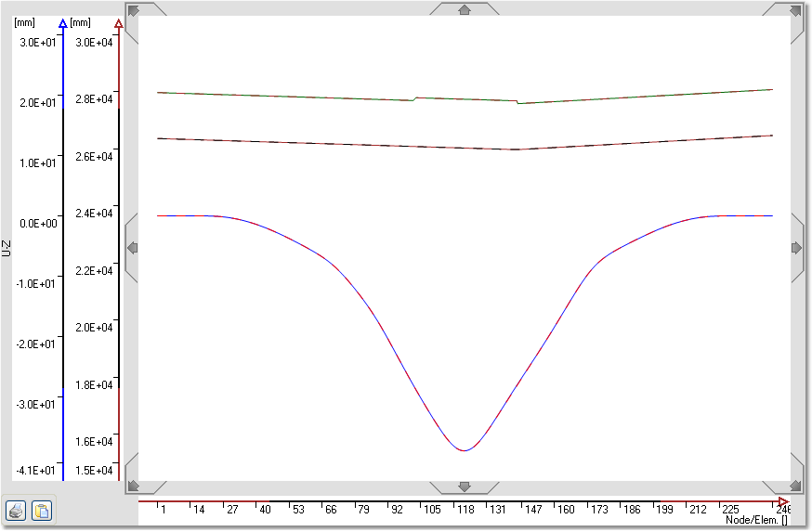Copy the chart with the clipboard icon
This screenshot has height=532, width=812.
pyautogui.click(x=41, y=510)
